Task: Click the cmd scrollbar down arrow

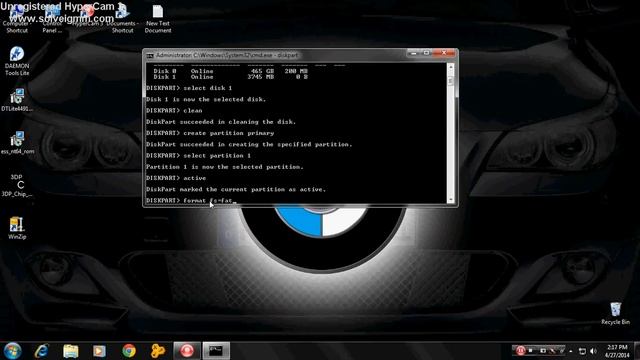Action: pyautogui.click(x=451, y=200)
